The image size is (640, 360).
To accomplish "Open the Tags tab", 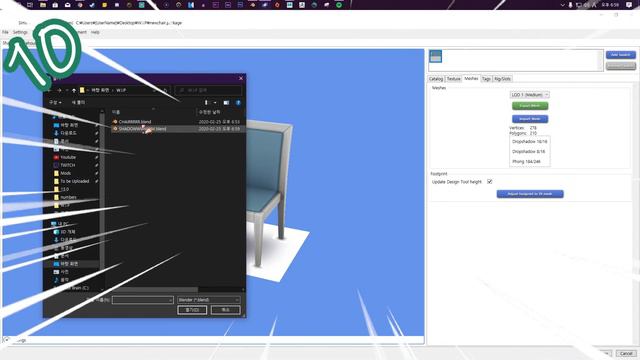I will click(x=486, y=79).
